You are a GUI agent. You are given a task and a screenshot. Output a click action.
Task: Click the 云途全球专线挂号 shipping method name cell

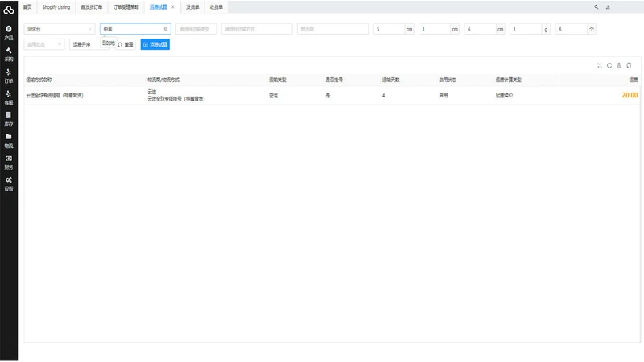(55, 95)
